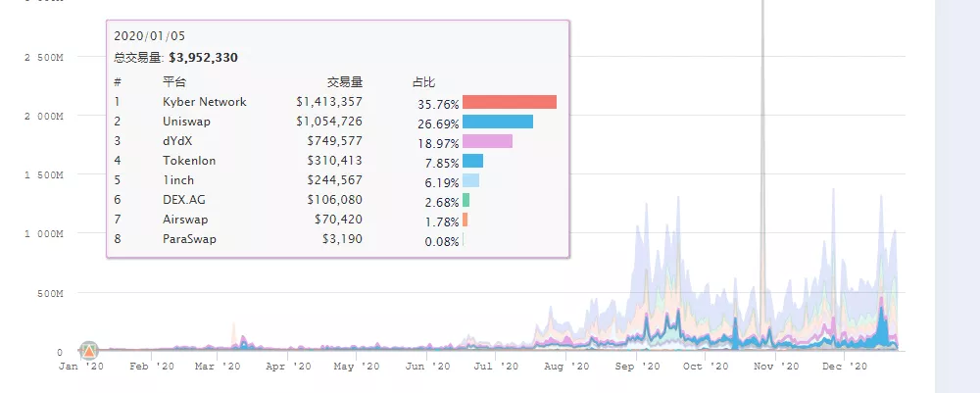Click the Tokenlon percentage bar

point(472,161)
